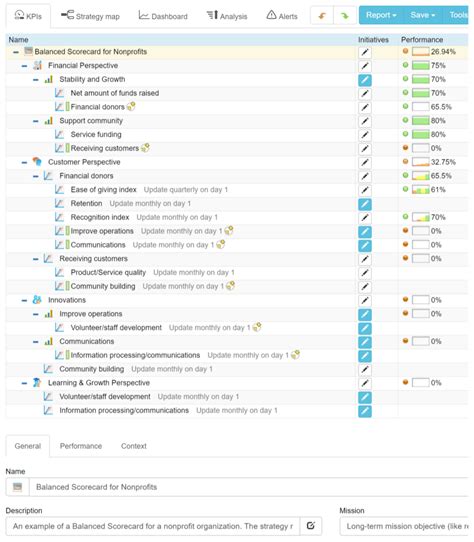
Task: Click into the Mission input field
Action: tap(404, 526)
